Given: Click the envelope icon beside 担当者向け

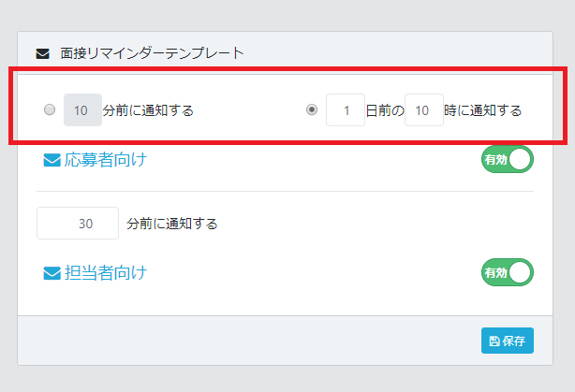Looking at the screenshot, I should pos(52,273).
